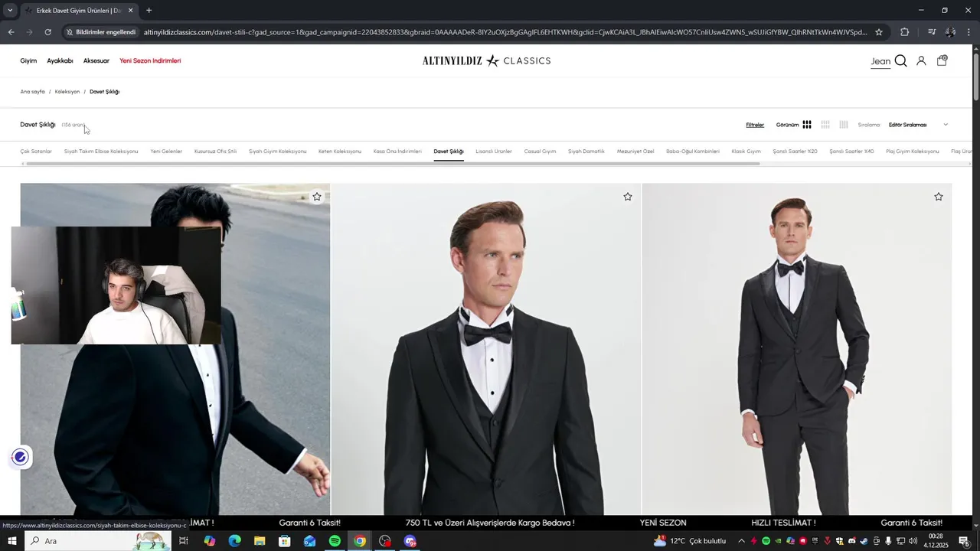Bookmark page with address bar star
This screenshot has height=551, width=980.
[x=879, y=32]
